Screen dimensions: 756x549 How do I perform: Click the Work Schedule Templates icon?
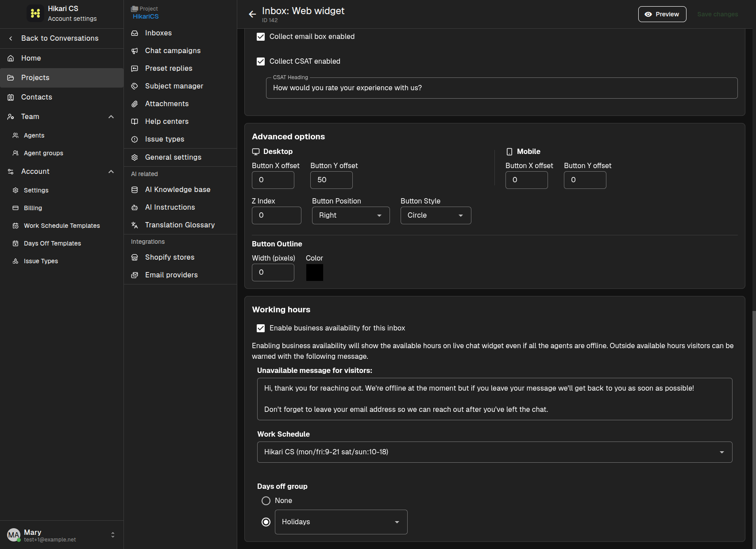15,226
